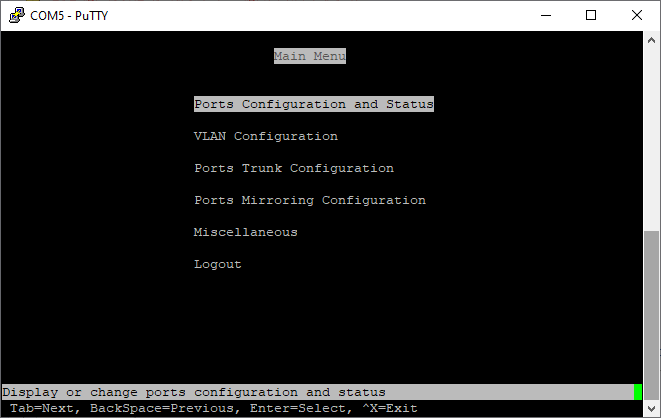This screenshot has height=418, width=661.
Task: Open the VLAN Configuration entry
Action: pos(265,136)
